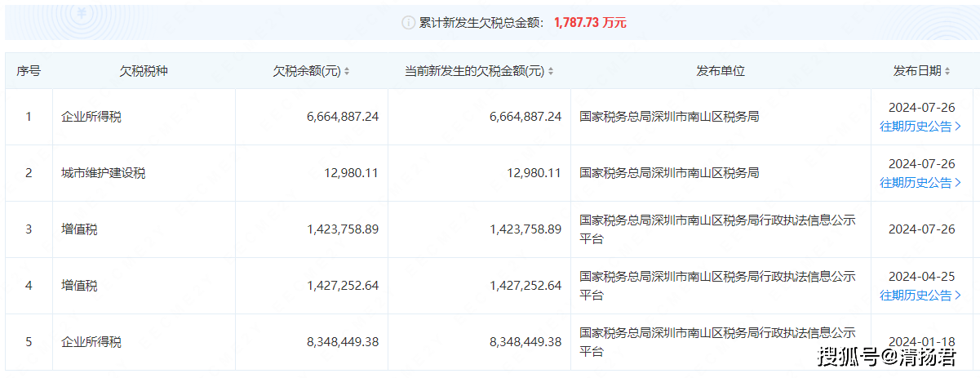Viewport: 980px width, 378px height.
Task: Click the red 1,787.73 万元 total amount
Action: click(x=589, y=23)
